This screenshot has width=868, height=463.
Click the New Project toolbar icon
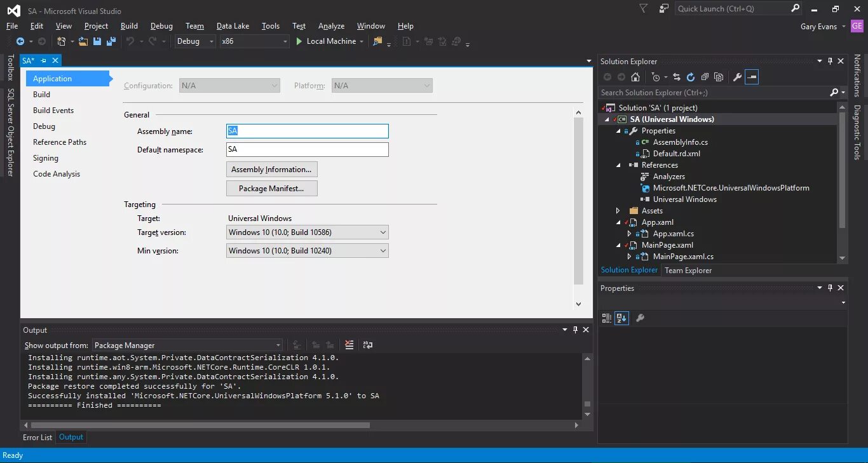[62, 41]
